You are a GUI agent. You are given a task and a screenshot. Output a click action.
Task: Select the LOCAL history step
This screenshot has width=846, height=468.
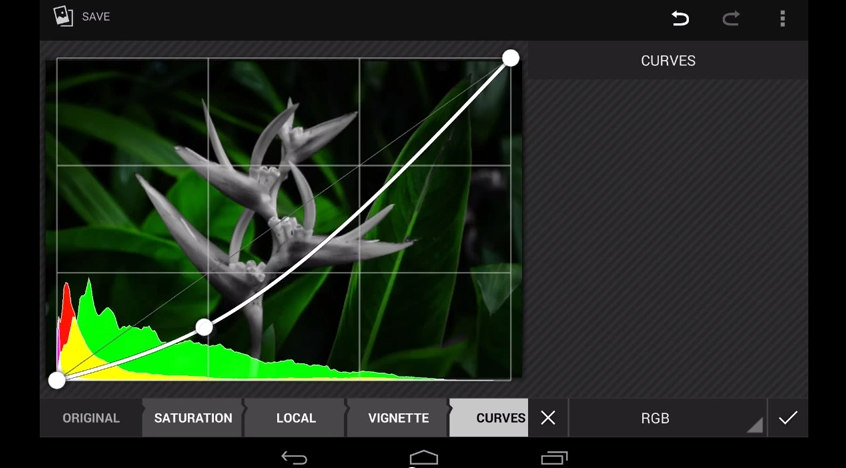coord(296,418)
